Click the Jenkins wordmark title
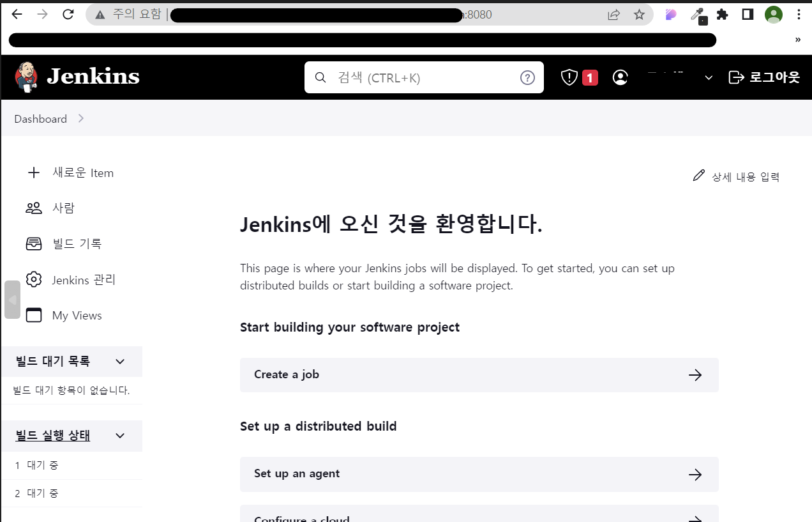 coord(93,77)
